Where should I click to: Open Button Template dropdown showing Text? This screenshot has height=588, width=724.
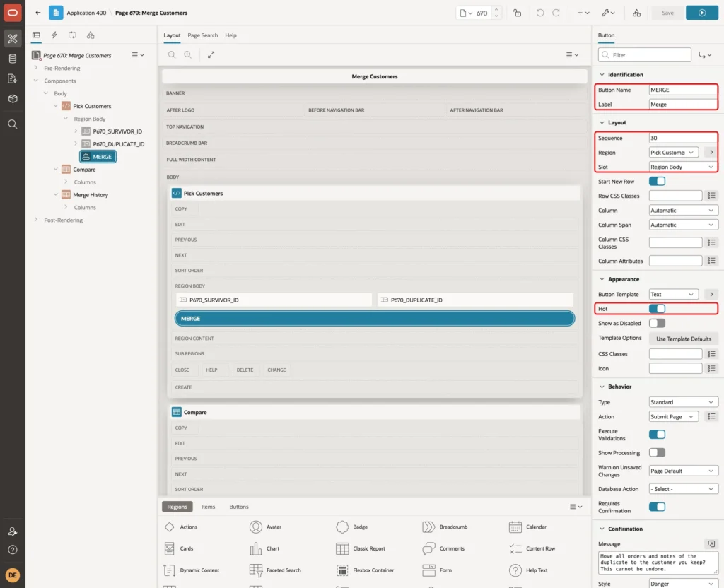(673, 295)
